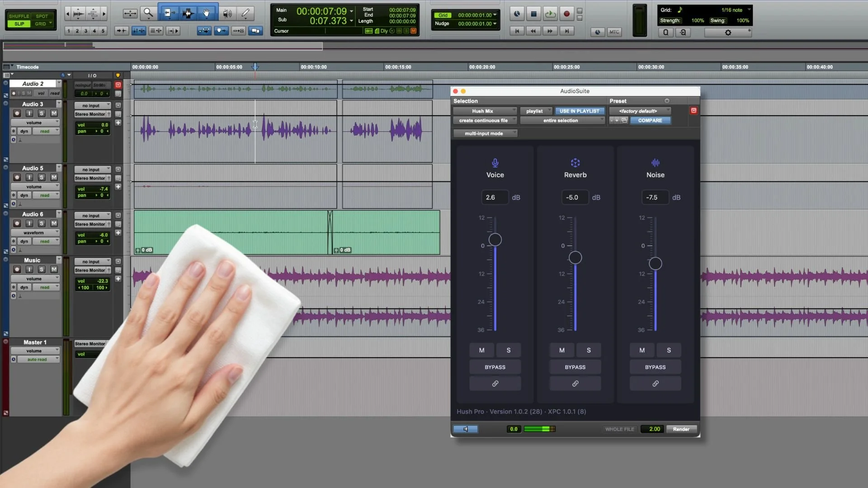Click the Fast Forward transport button
Image resolution: width=868 pixels, height=488 pixels.
(x=550, y=31)
